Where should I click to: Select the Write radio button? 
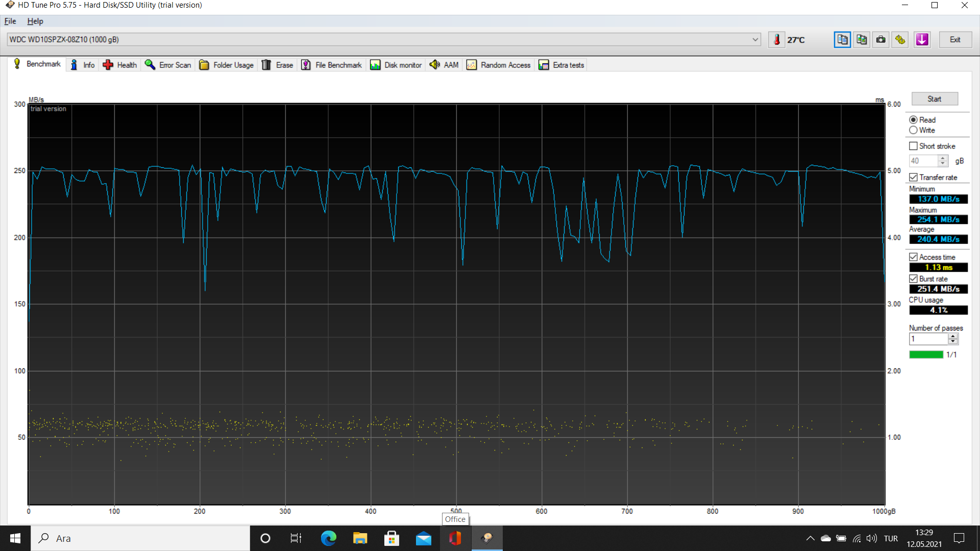click(x=914, y=131)
